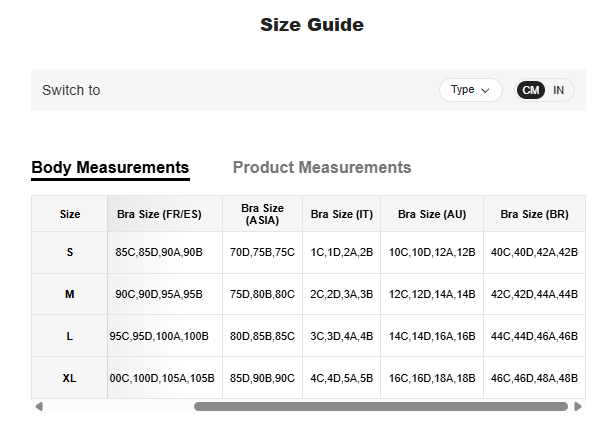This screenshot has height=421, width=607.
Task: Switch units to IN
Action: 558,90
